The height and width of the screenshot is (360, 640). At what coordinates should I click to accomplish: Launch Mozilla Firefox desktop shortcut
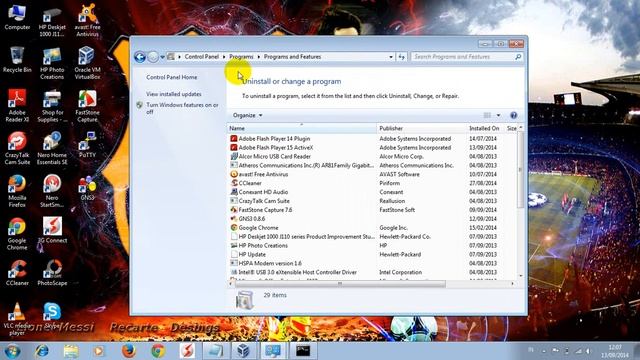coord(17,191)
